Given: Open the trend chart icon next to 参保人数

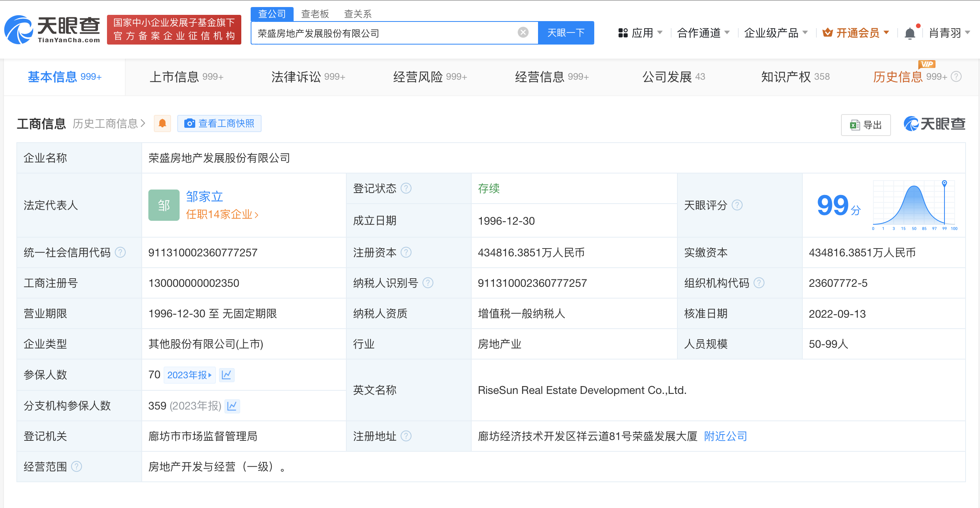Looking at the screenshot, I should tap(227, 375).
